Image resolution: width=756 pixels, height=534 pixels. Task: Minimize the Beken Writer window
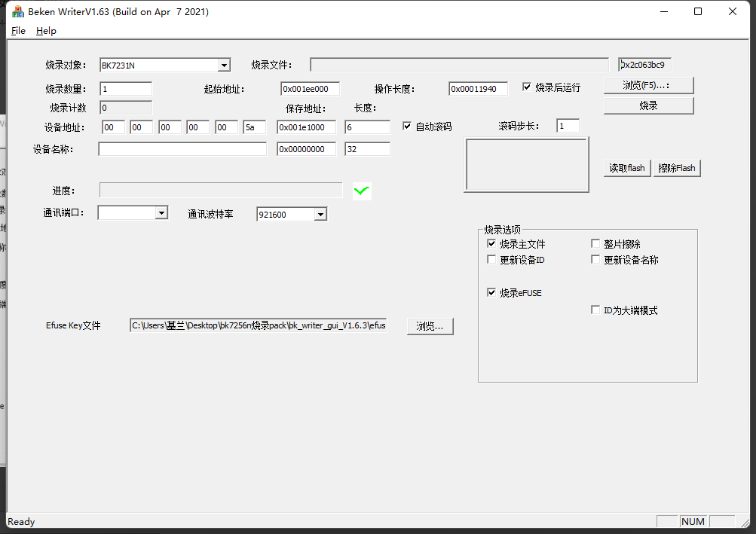pyautogui.click(x=664, y=11)
